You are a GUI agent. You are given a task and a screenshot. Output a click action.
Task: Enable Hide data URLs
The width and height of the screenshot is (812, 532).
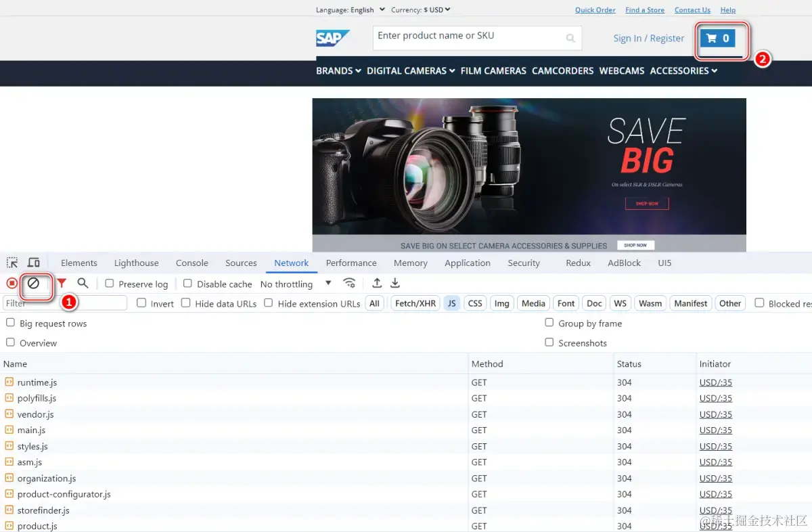[186, 303]
